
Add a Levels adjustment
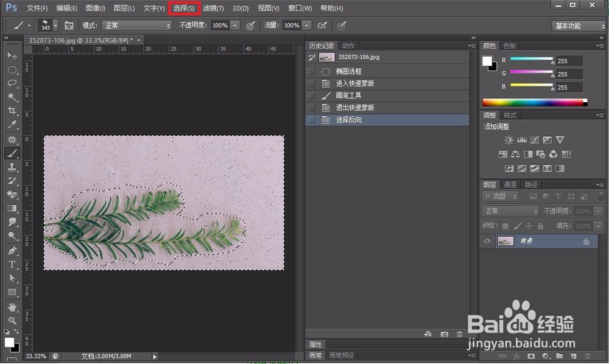pyautogui.click(x=522, y=140)
